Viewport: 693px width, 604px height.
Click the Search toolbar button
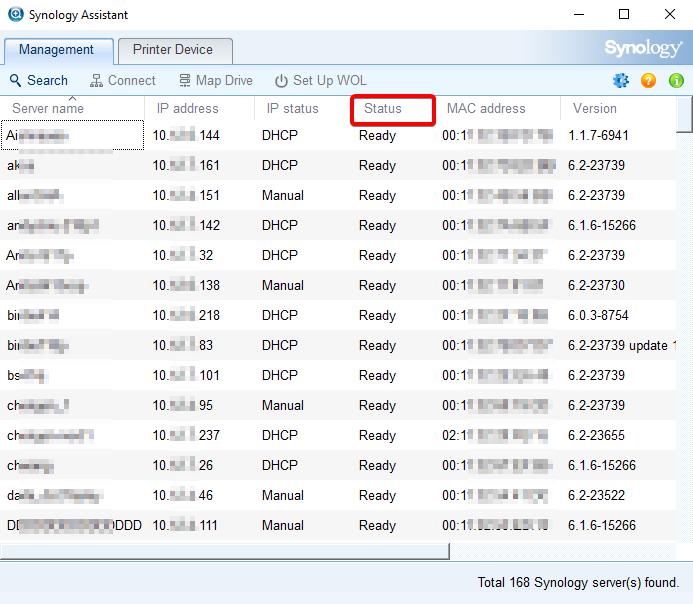click(39, 80)
